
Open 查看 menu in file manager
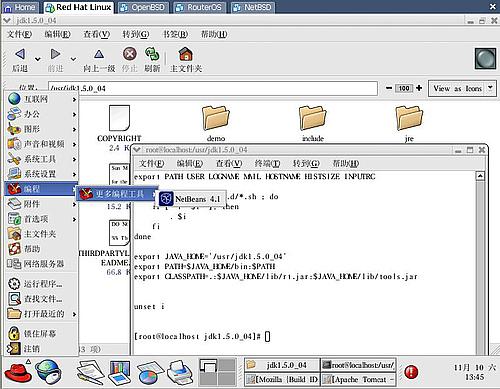point(96,34)
